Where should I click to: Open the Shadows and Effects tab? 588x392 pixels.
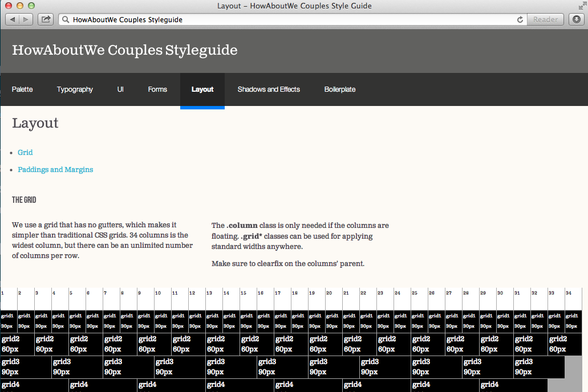click(269, 89)
